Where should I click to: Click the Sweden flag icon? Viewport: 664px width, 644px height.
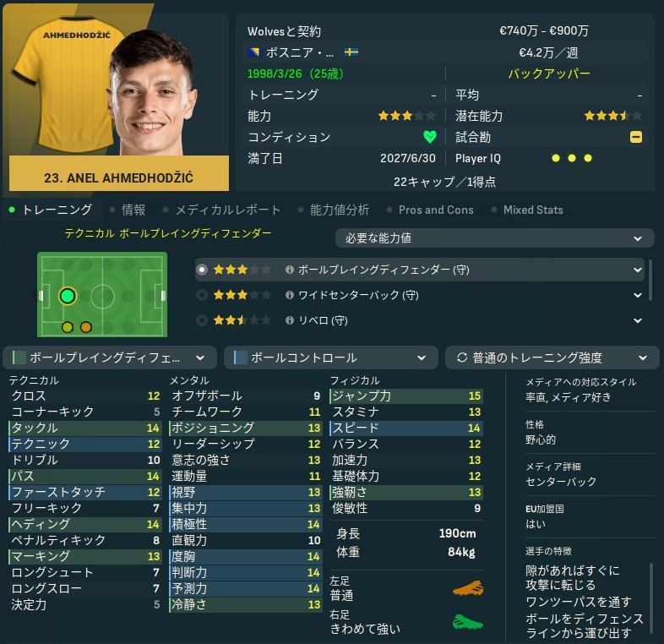(x=351, y=52)
